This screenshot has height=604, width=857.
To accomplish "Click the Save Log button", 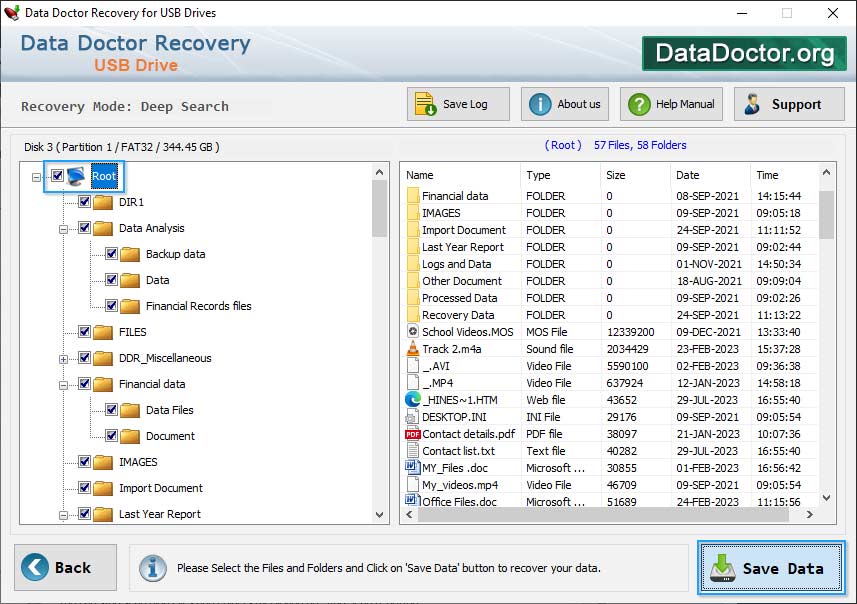I will pyautogui.click(x=458, y=104).
